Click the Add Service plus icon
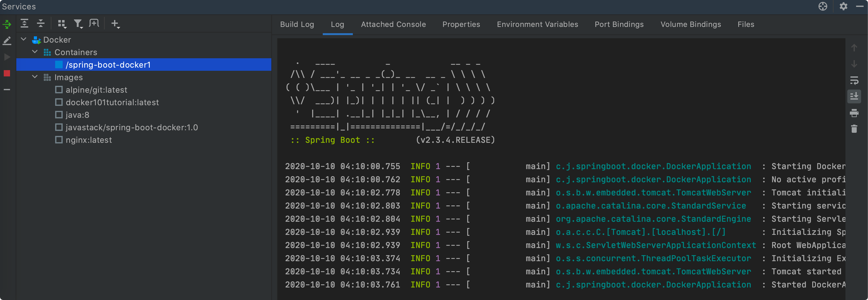The height and width of the screenshot is (300, 868). click(x=115, y=23)
